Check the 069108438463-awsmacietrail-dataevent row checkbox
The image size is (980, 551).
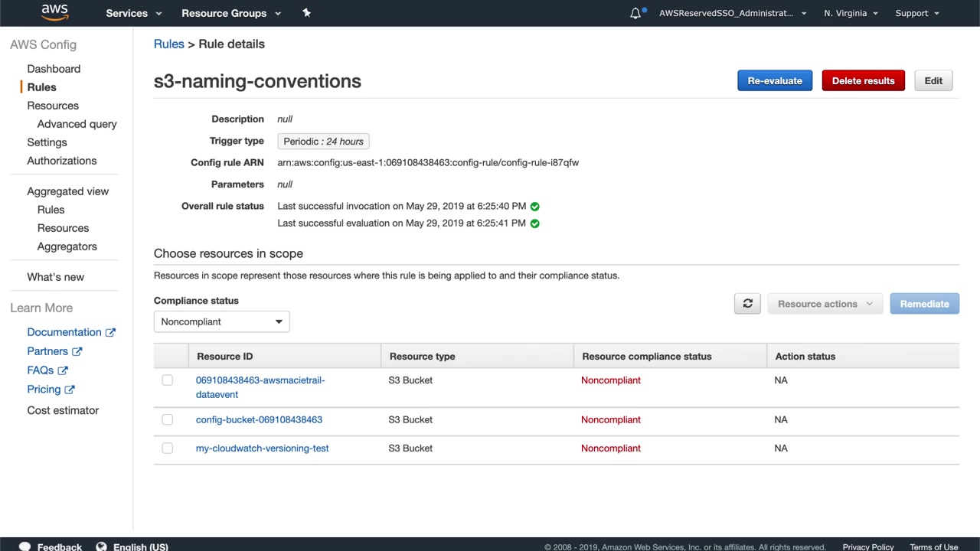(x=167, y=380)
